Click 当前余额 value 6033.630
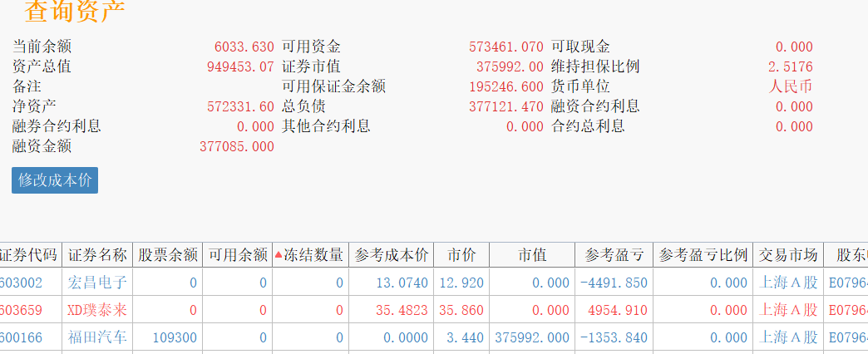This screenshot has height=354, width=868. (244, 47)
